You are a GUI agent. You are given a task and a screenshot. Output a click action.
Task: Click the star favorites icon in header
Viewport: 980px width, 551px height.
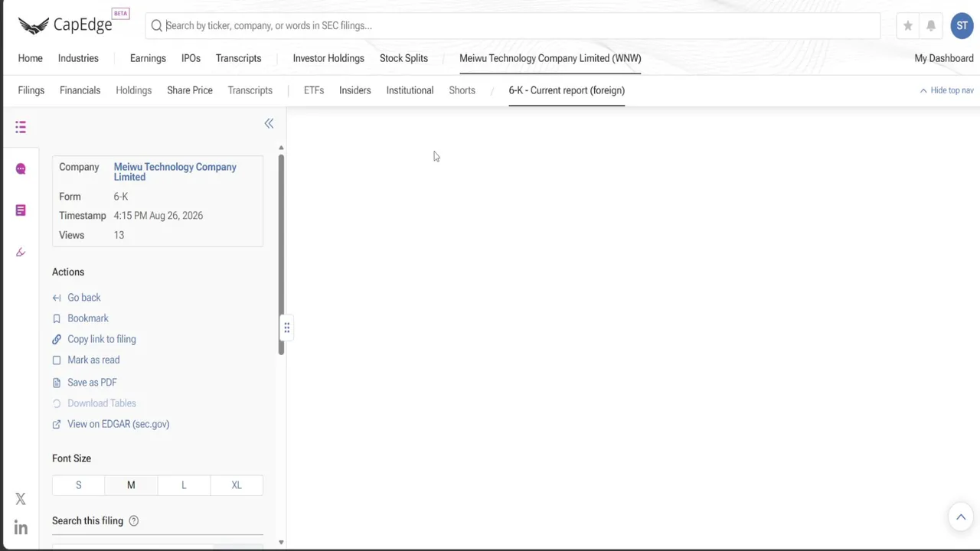tap(907, 26)
